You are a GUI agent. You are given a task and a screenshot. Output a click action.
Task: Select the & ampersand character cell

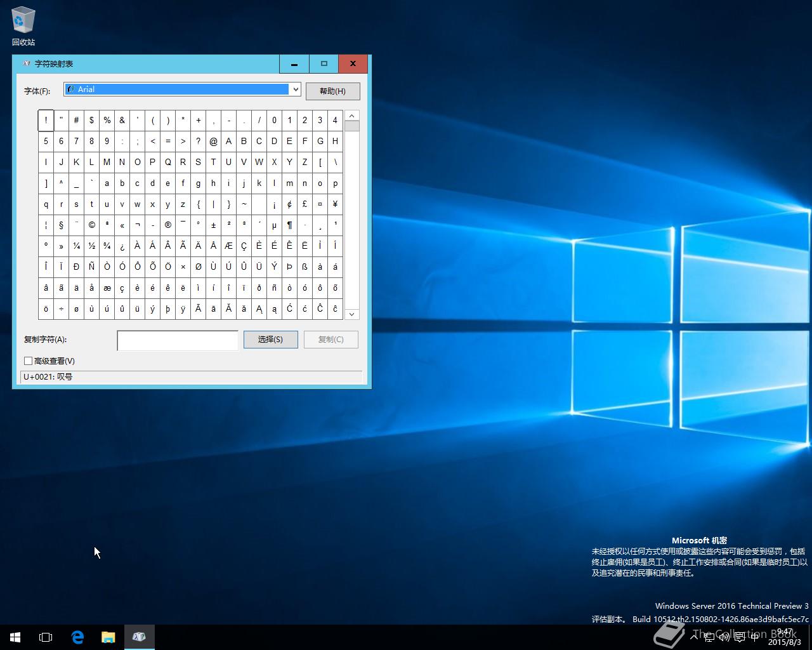coord(122,120)
